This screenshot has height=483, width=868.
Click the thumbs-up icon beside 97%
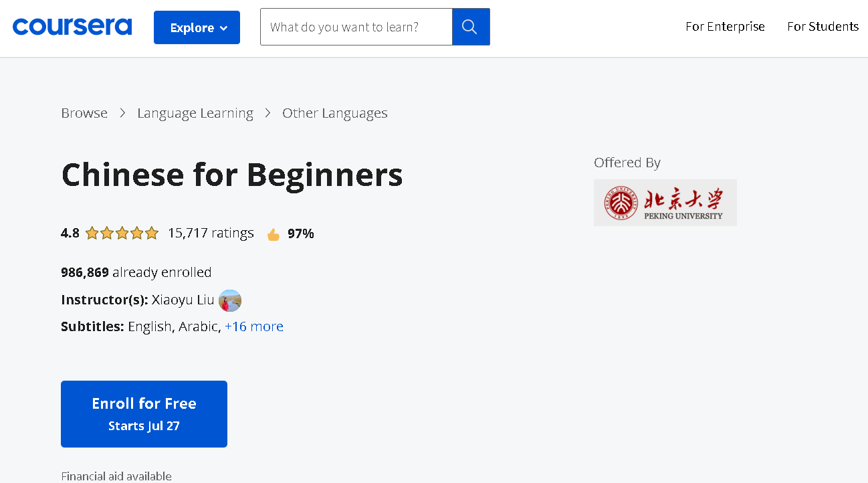point(273,234)
